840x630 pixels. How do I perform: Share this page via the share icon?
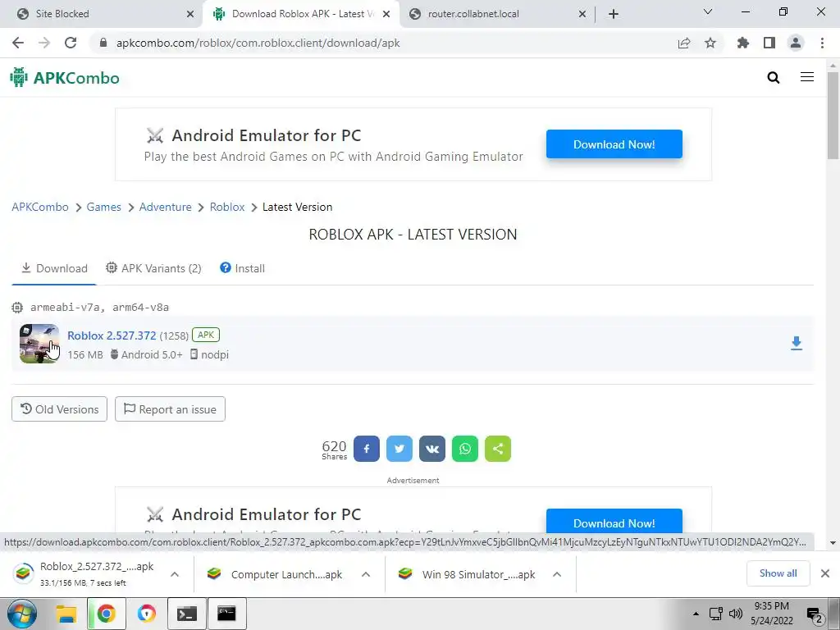(683, 43)
